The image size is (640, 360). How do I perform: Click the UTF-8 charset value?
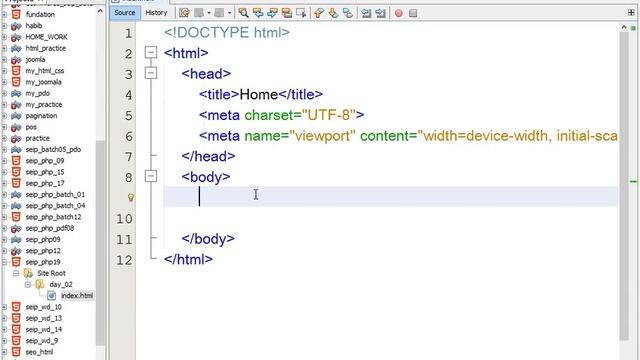click(x=329, y=115)
